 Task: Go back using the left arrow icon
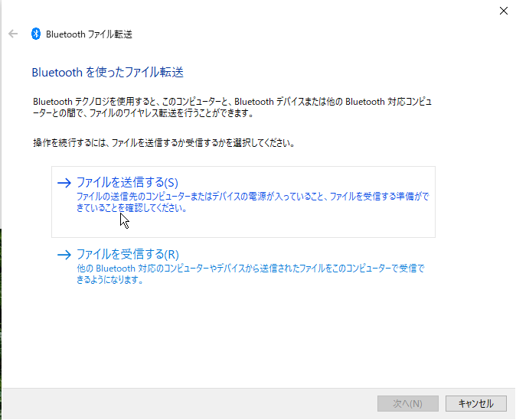pos(13,34)
